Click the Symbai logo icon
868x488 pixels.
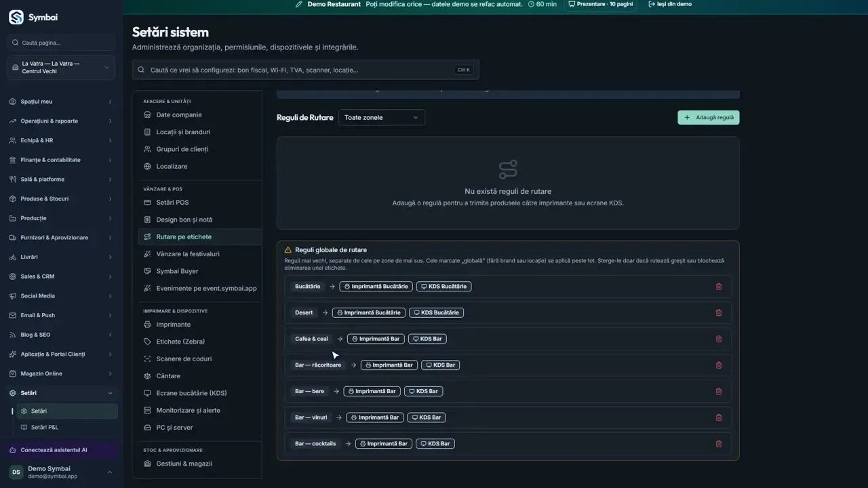[x=16, y=18]
